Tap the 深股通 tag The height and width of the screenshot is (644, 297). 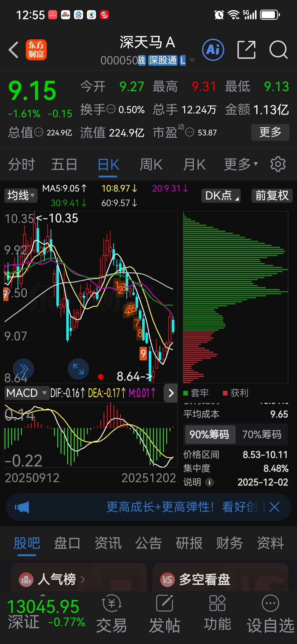click(163, 60)
